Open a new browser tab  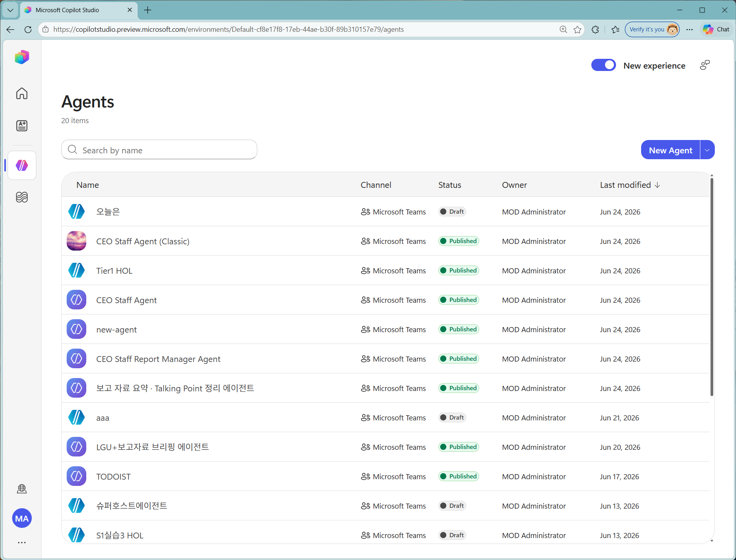point(148,10)
